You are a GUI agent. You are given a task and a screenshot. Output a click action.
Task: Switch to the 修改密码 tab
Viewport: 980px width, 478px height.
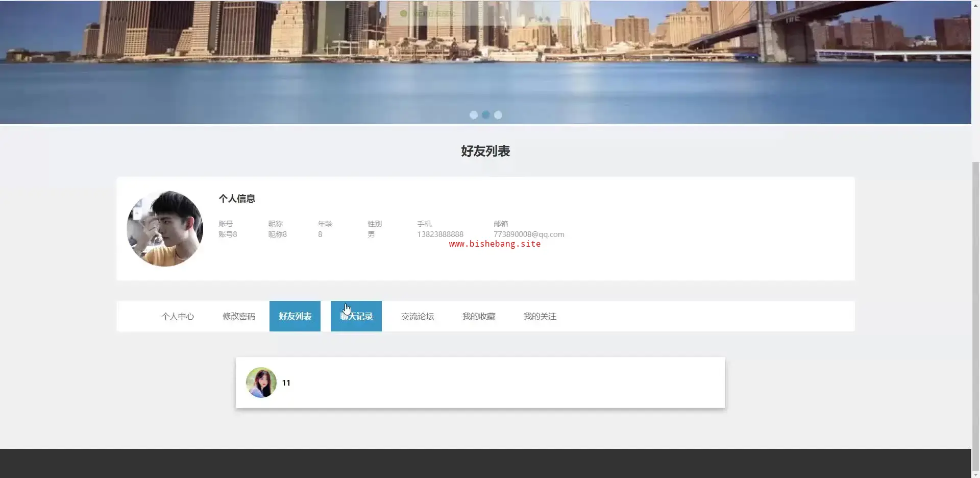239,316
